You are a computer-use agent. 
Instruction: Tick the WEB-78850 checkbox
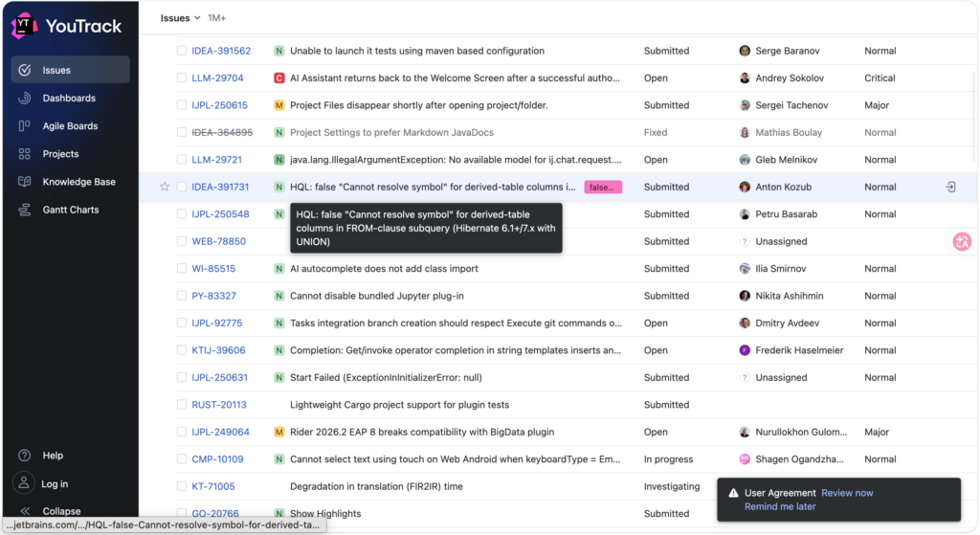click(181, 241)
